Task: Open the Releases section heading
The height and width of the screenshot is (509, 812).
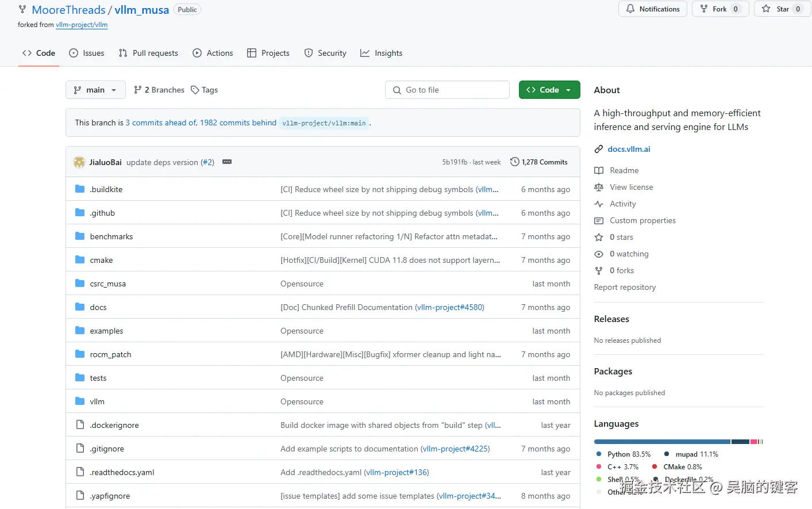Action: (x=611, y=319)
